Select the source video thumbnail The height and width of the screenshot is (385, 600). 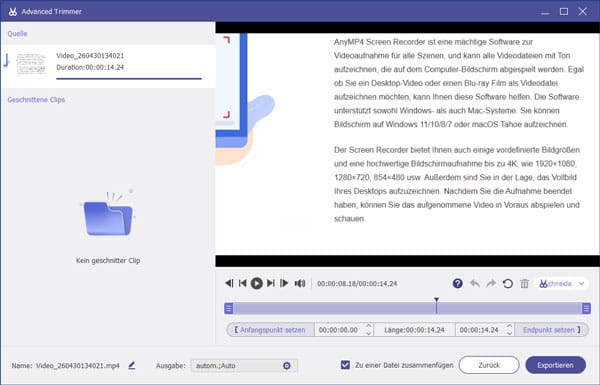[31, 64]
